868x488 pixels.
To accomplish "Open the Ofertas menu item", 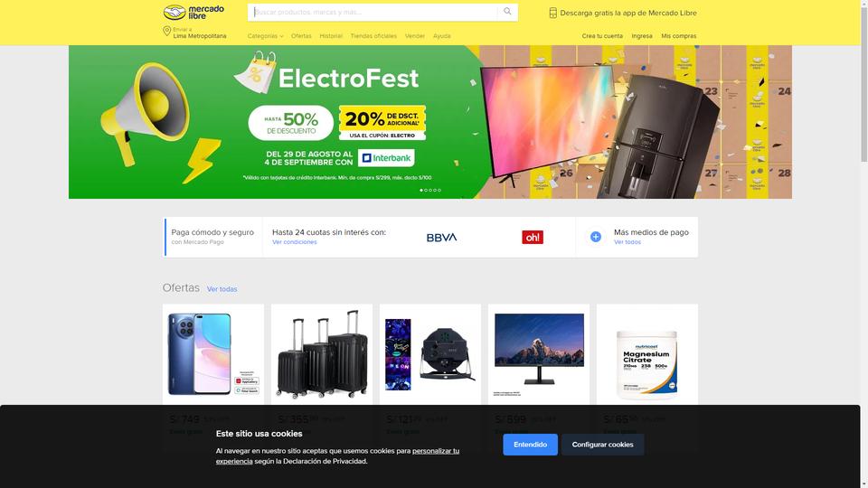I will pyautogui.click(x=301, y=36).
